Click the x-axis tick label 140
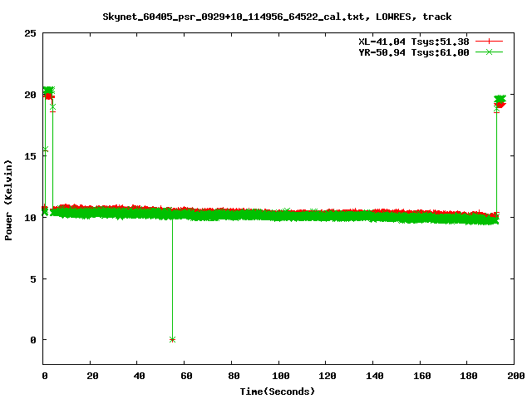Screen dimensions: 532x399 375,376
